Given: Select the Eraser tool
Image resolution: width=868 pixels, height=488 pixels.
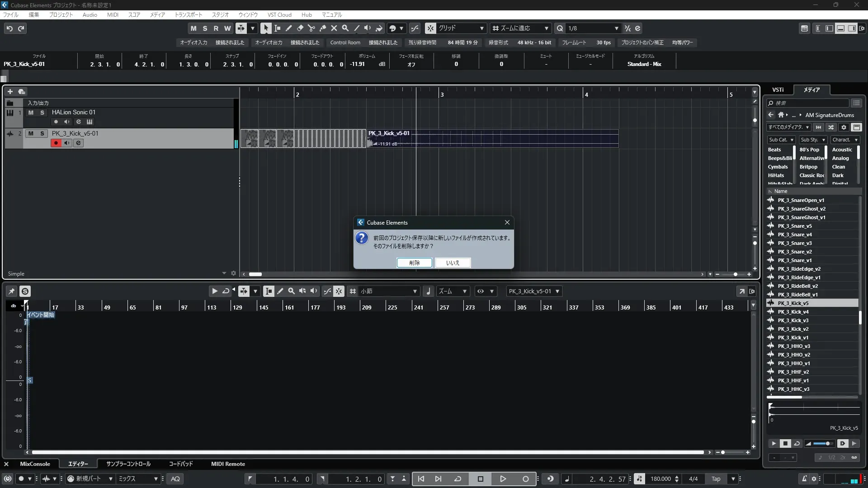Looking at the screenshot, I should (x=300, y=28).
